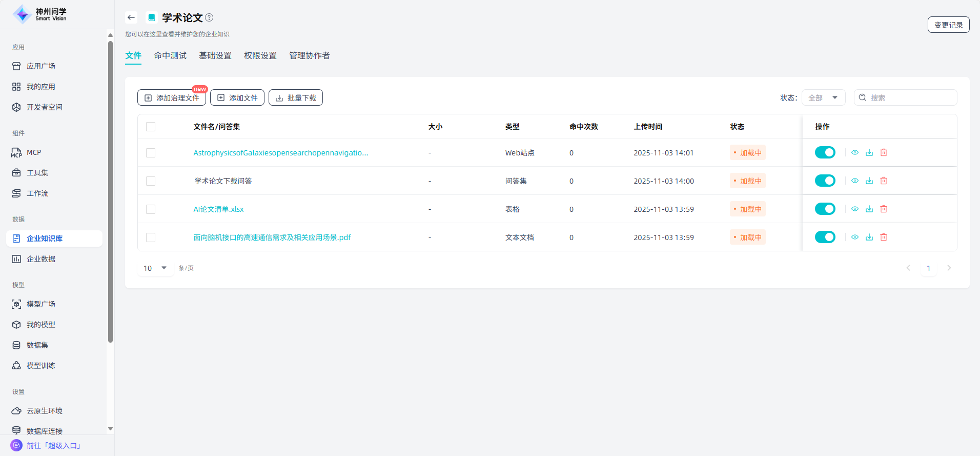Download the 面向脑机接口 PDF file
Viewport: 980px width, 456px height.
pyautogui.click(x=869, y=237)
